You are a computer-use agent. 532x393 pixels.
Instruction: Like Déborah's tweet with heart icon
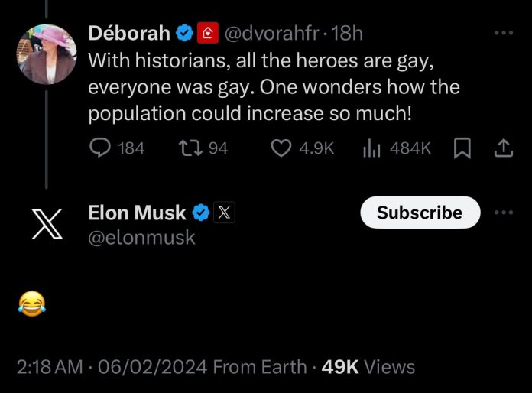coord(282,148)
